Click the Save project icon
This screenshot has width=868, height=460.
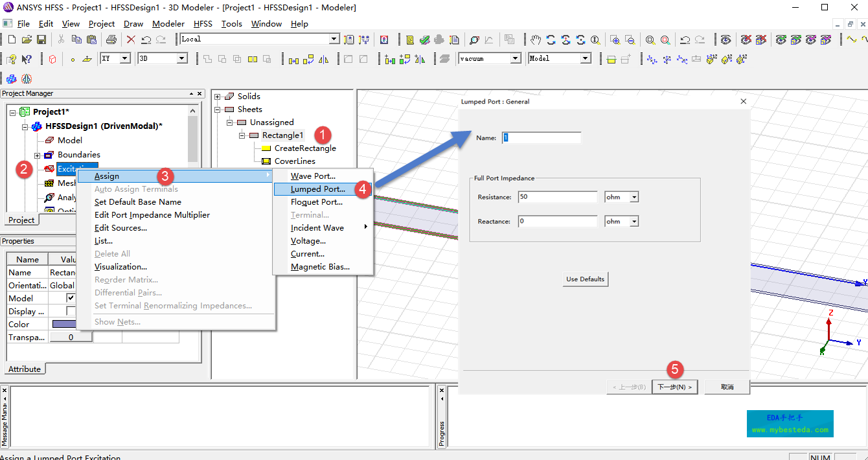(x=41, y=40)
